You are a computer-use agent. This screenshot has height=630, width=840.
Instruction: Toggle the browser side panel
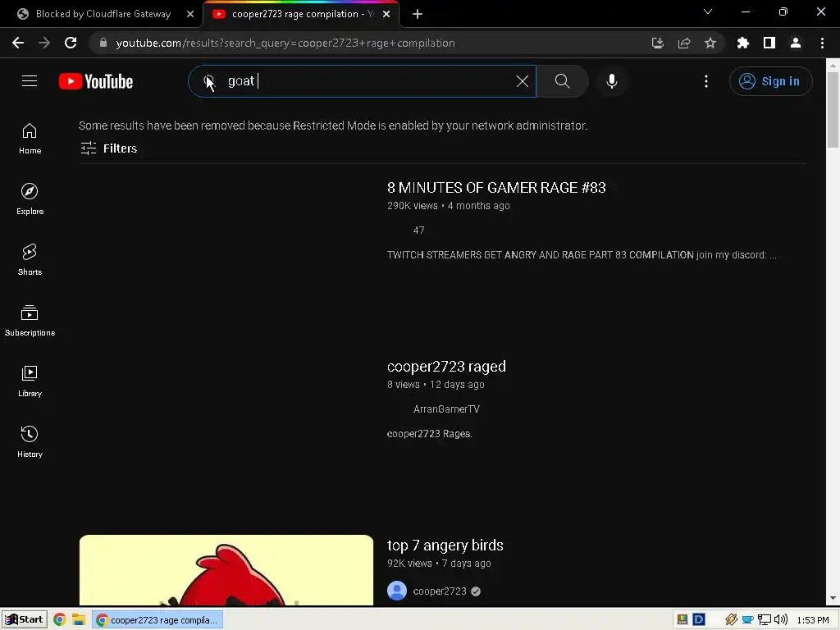click(769, 43)
